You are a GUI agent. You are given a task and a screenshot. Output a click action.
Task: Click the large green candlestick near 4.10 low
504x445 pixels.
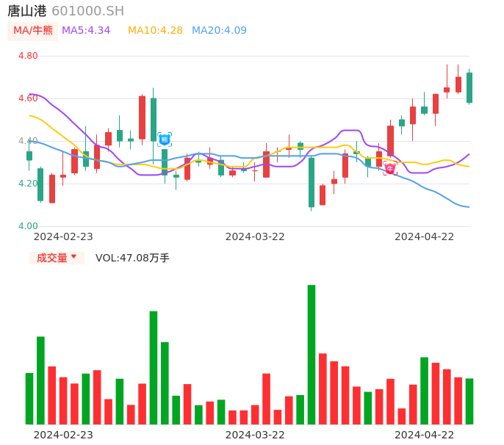(312, 182)
